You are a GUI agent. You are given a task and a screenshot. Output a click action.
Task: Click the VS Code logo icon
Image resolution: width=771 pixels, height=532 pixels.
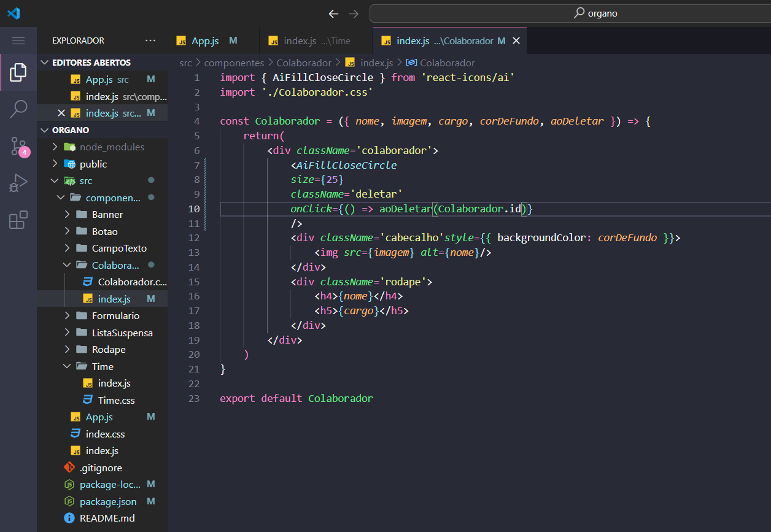tap(14, 13)
